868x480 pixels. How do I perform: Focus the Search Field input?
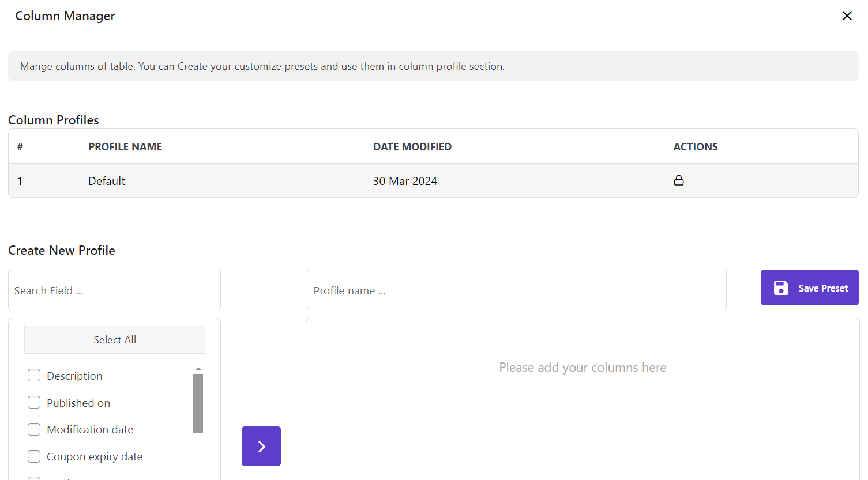tap(114, 290)
